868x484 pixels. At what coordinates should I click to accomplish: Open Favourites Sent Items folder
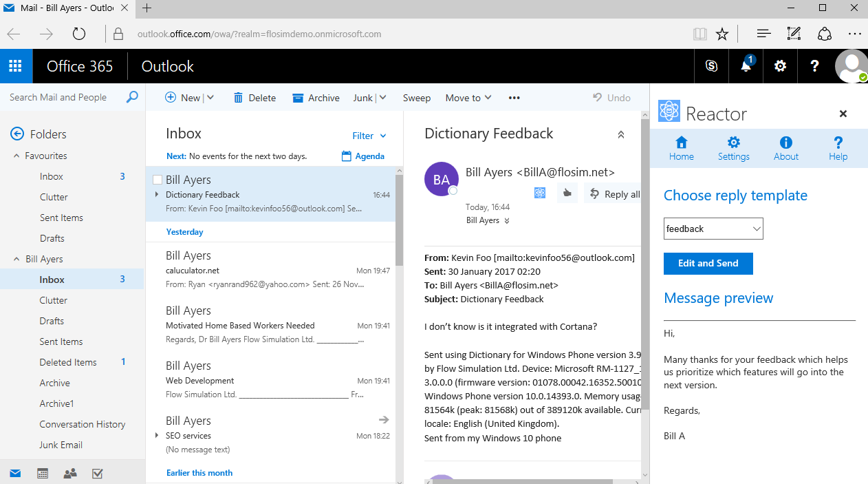pyautogui.click(x=61, y=218)
